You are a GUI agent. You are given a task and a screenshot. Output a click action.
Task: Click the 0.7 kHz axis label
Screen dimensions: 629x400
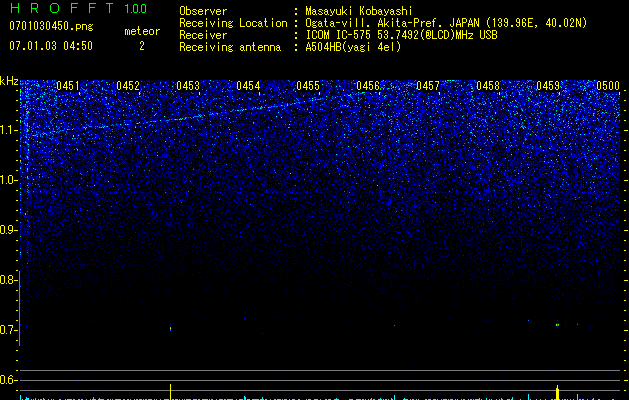8,330
